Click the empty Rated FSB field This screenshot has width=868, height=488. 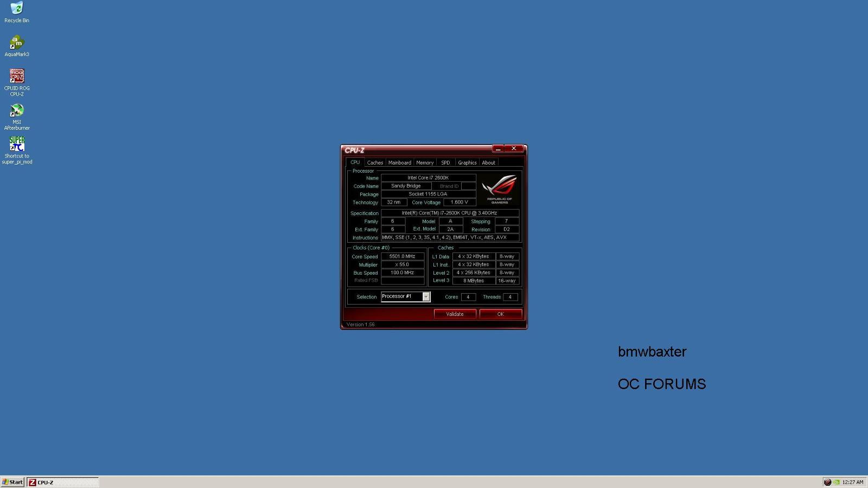click(x=403, y=281)
